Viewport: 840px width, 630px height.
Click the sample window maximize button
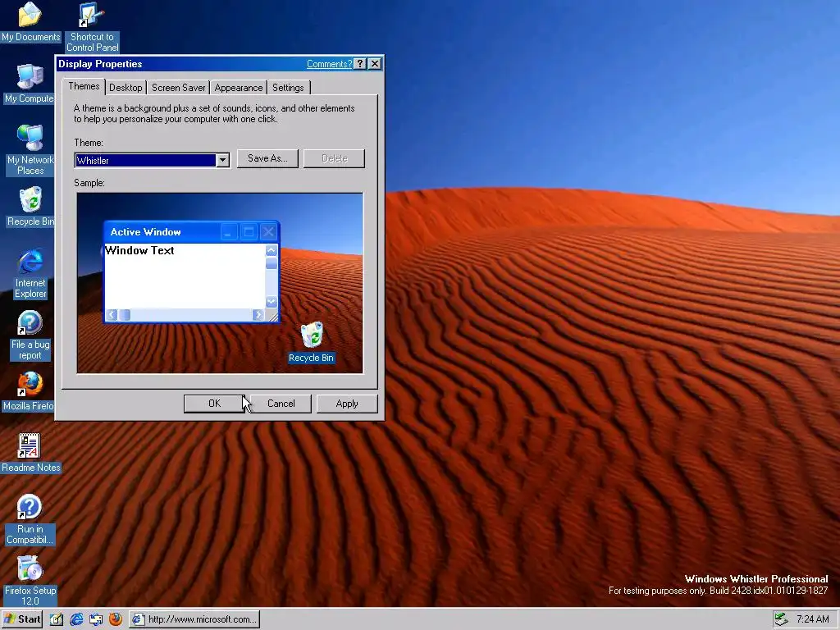[249, 232]
